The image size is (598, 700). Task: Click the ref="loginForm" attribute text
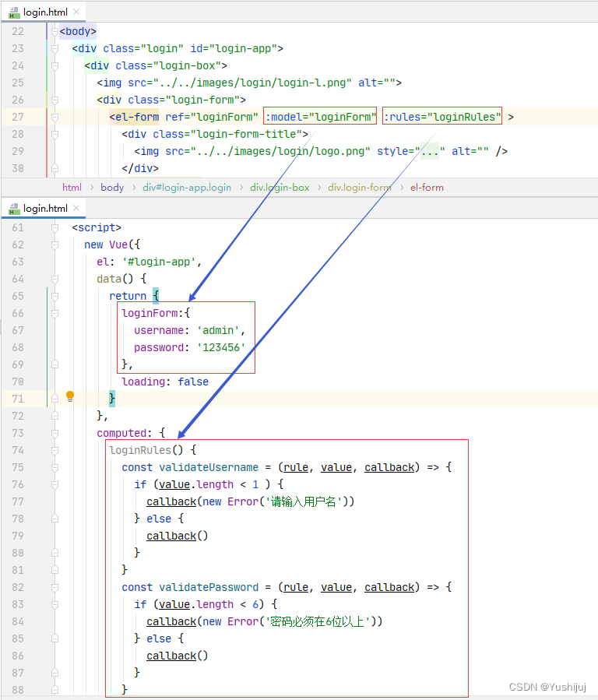[x=212, y=117]
